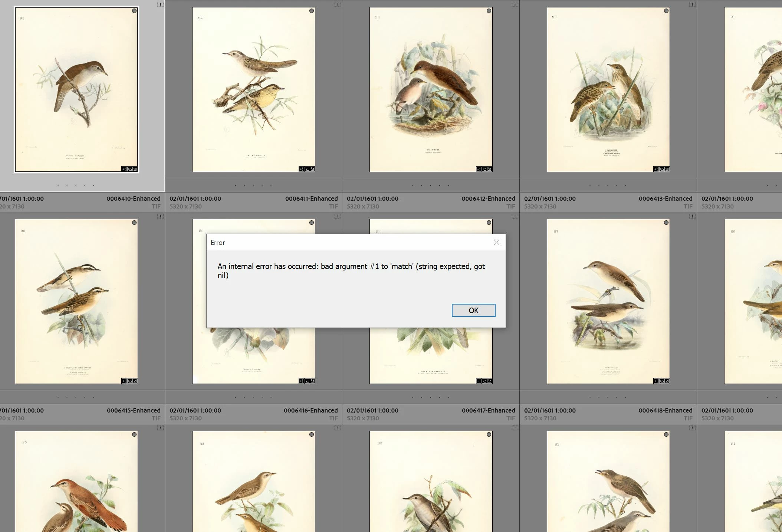Click the Enhanced sparkle badge on 0006415-Enhanced

124,381
